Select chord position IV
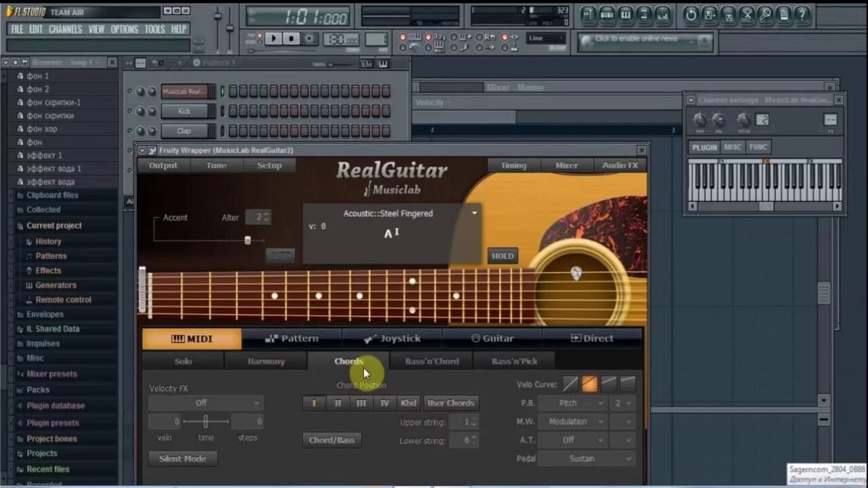868x488 pixels. 384,403
